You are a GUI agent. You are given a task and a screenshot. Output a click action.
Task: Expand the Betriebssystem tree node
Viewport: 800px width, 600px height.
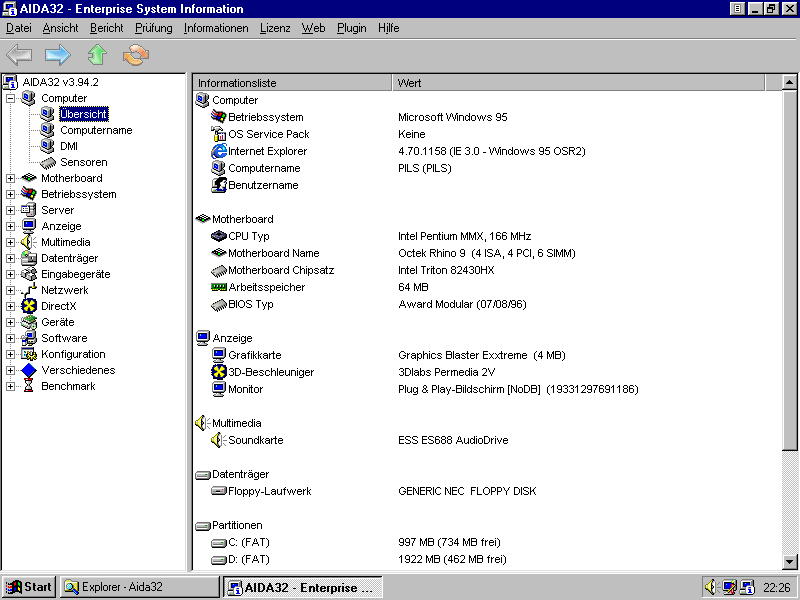pyautogui.click(x=10, y=194)
